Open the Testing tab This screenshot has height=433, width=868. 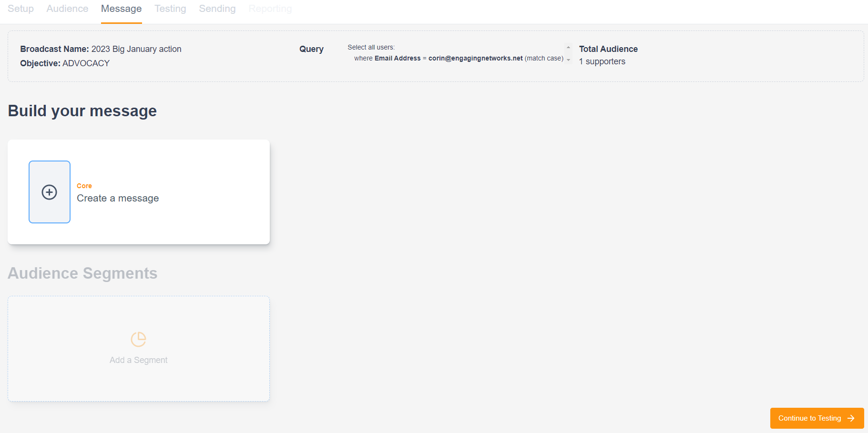[170, 9]
